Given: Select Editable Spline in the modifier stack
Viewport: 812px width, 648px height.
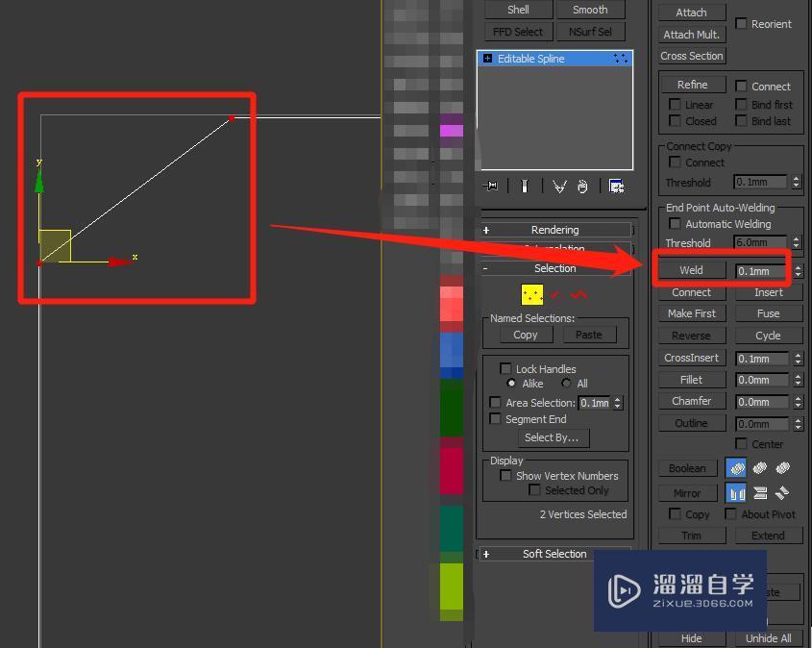Looking at the screenshot, I should [538, 58].
